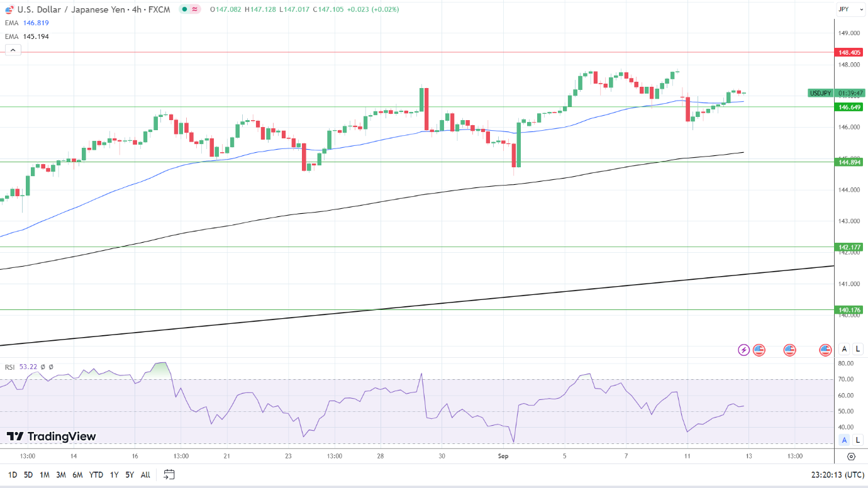Toggle log scale L on RSI pane
This screenshot has height=488, width=868.
point(857,440)
